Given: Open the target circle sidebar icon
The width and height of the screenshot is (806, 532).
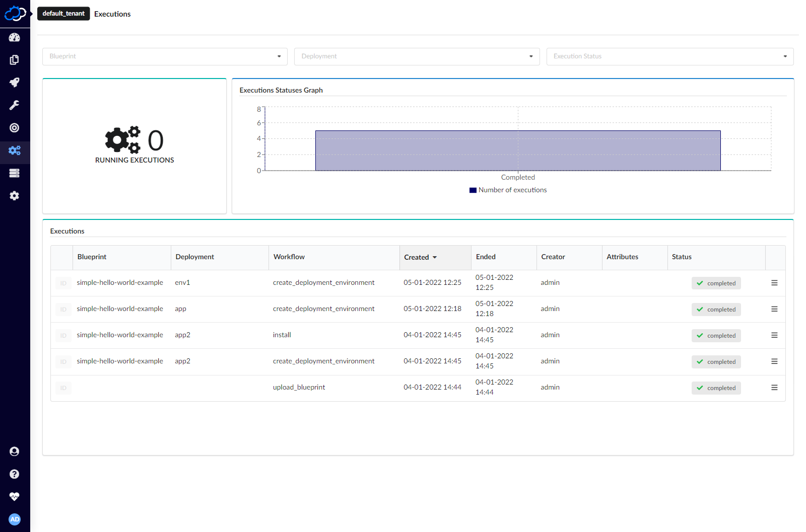Looking at the screenshot, I should coord(15,128).
